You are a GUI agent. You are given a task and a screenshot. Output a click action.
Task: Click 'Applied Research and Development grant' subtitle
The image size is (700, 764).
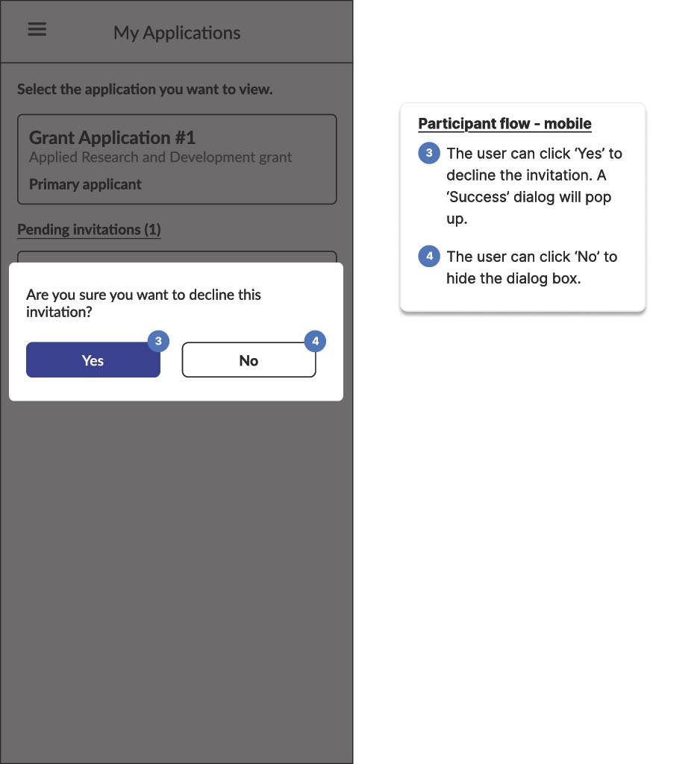160,157
